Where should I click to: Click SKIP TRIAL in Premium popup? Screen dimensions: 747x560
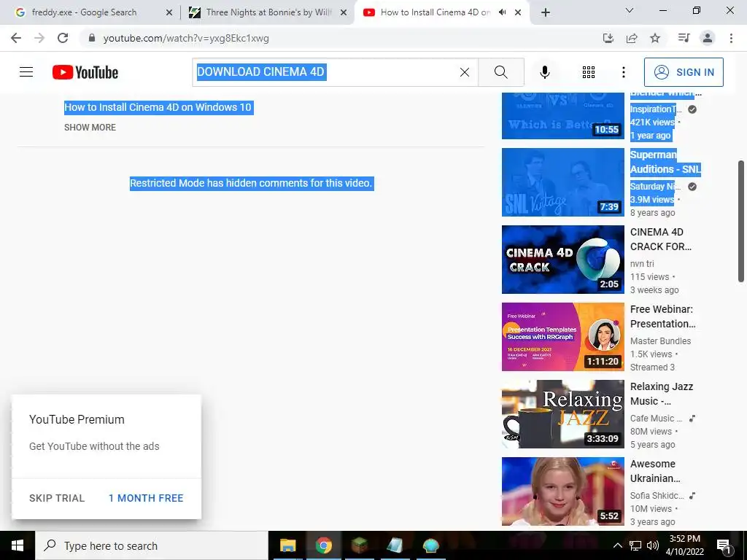(57, 498)
